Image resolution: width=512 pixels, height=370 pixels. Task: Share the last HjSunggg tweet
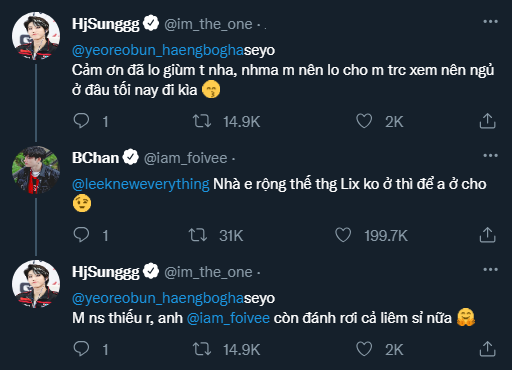(x=487, y=349)
